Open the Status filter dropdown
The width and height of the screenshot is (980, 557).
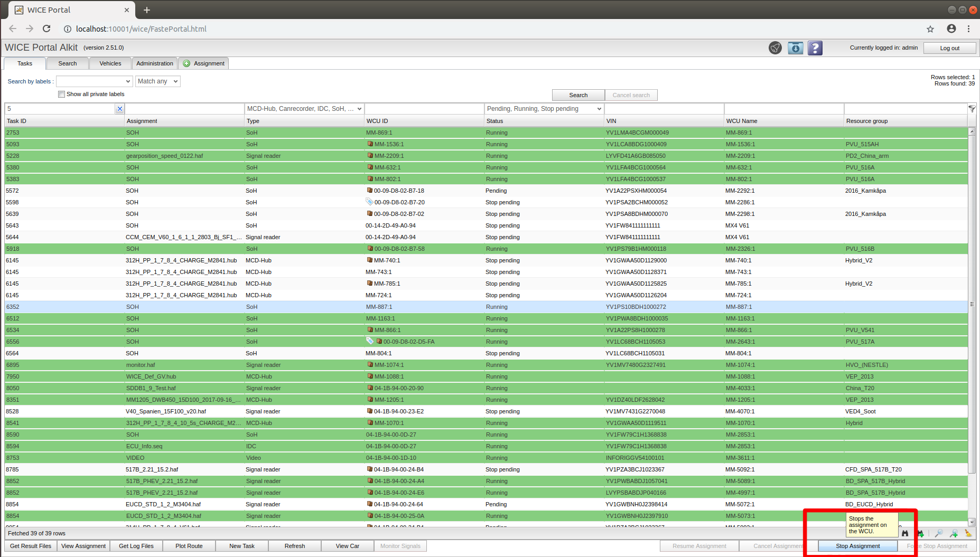[544, 109]
